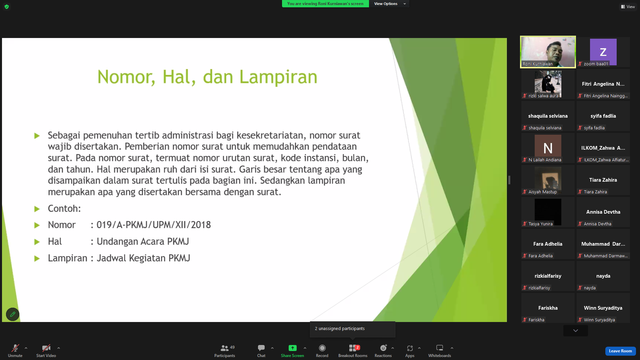This screenshot has width=640, height=360.
Task: Select the syifa fadlia participant tile
Action: 603,116
